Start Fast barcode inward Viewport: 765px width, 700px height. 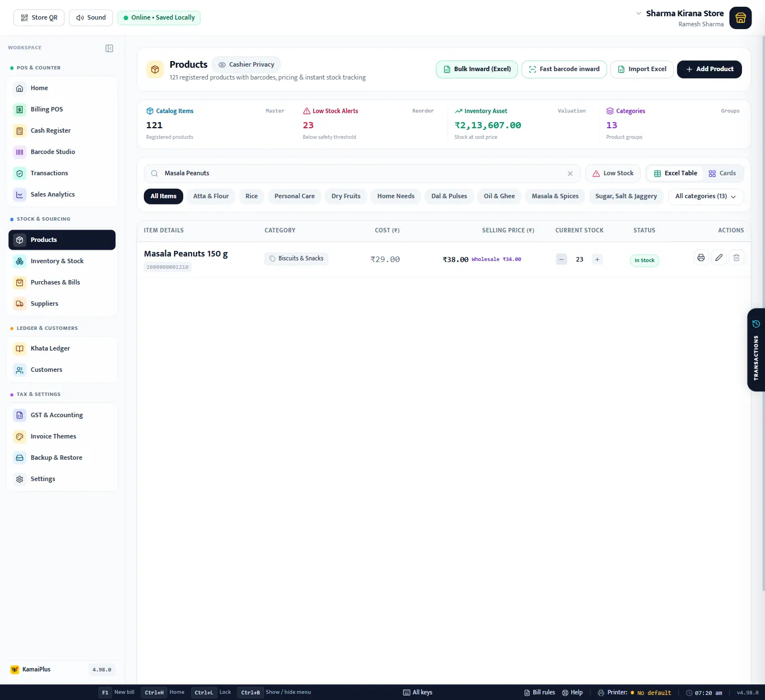[564, 69]
